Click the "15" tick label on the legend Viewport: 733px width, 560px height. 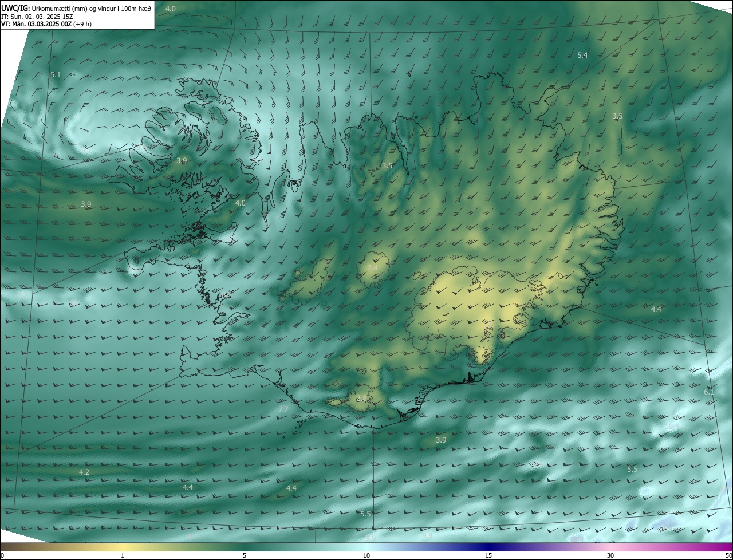coord(488,555)
